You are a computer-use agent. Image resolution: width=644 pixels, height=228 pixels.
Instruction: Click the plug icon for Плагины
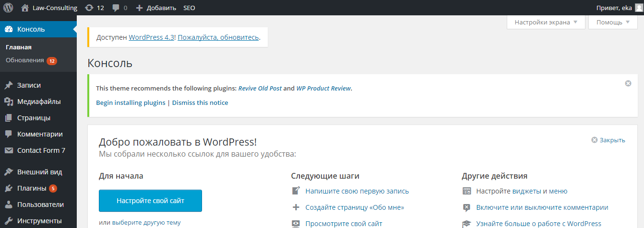pyautogui.click(x=9, y=188)
